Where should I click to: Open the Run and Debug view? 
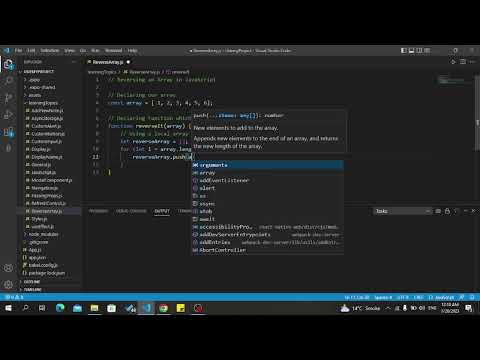click(x=9, y=115)
